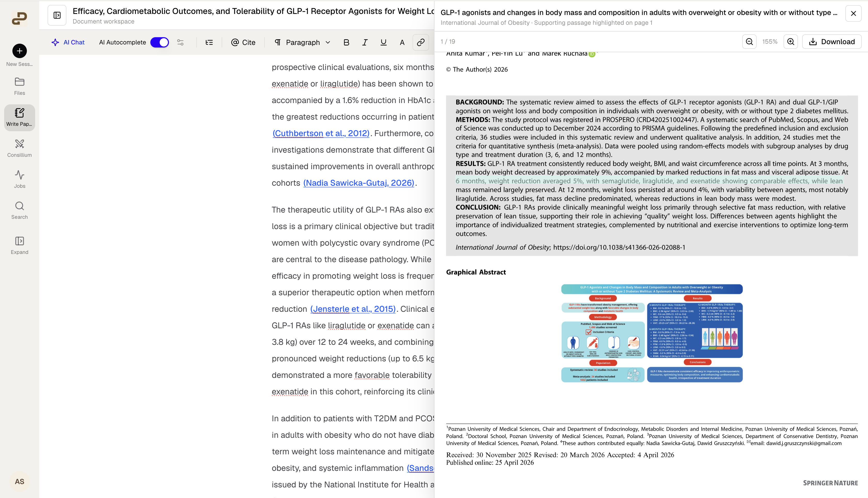Image resolution: width=868 pixels, height=498 pixels.
Task: Click the partially visible Sands citation link
Action: [x=420, y=468]
